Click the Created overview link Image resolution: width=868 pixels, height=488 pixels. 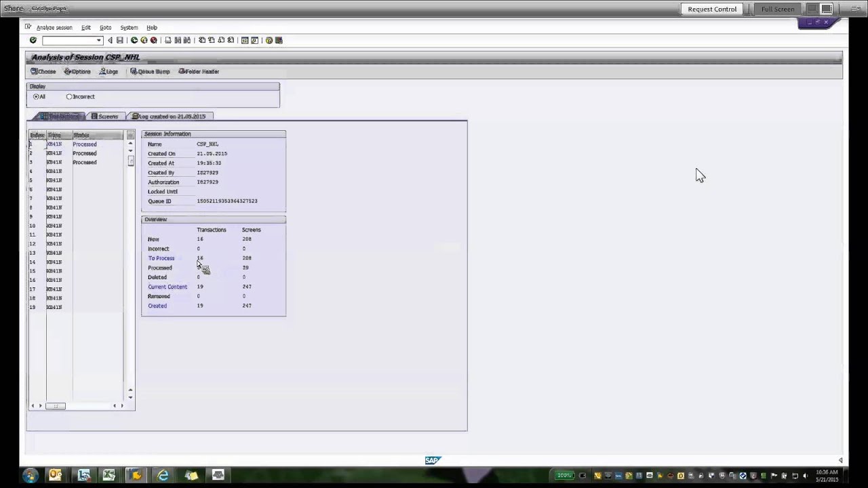click(x=157, y=306)
